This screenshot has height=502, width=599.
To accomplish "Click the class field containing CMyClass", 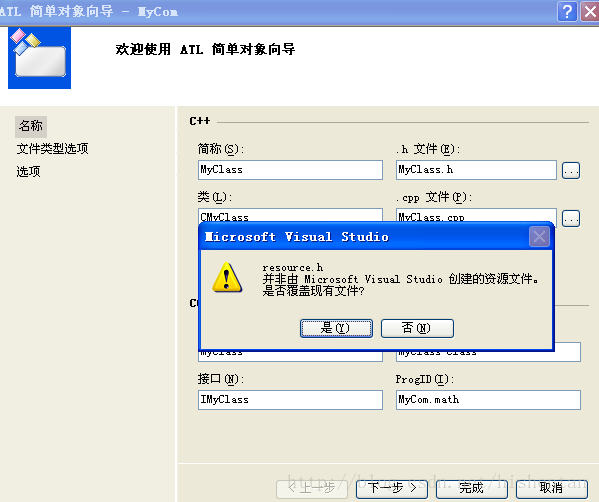I will click(290, 215).
